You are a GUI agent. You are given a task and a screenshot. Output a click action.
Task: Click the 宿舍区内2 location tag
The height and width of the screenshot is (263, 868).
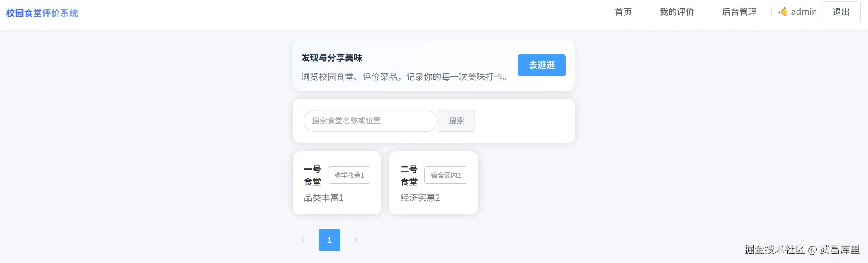point(446,175)
